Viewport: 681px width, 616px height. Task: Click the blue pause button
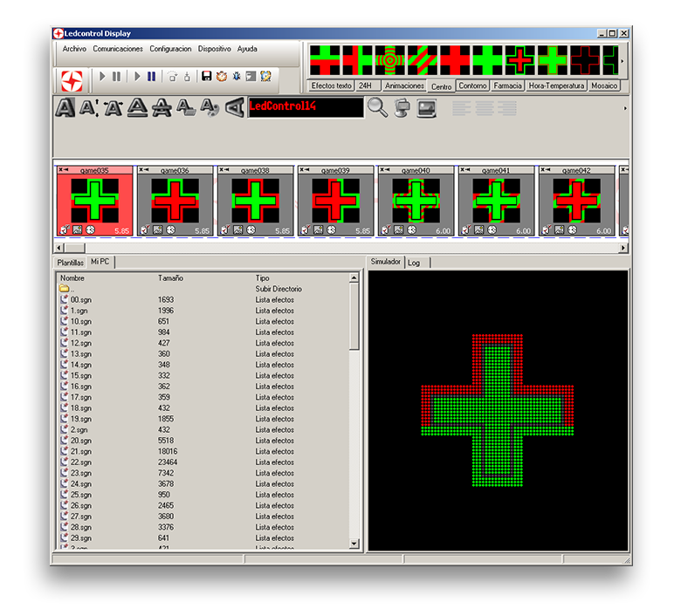click(x=151, y=77)
